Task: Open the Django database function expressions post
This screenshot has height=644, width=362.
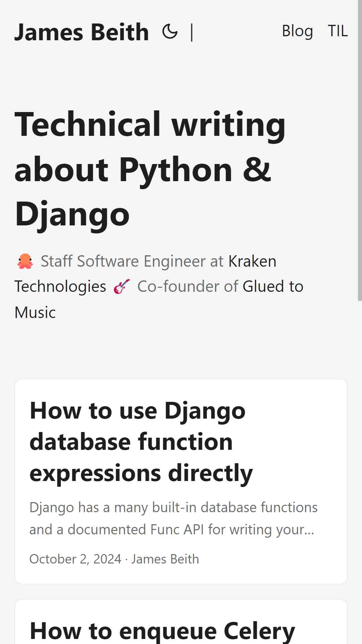Action: click(141, 442)
